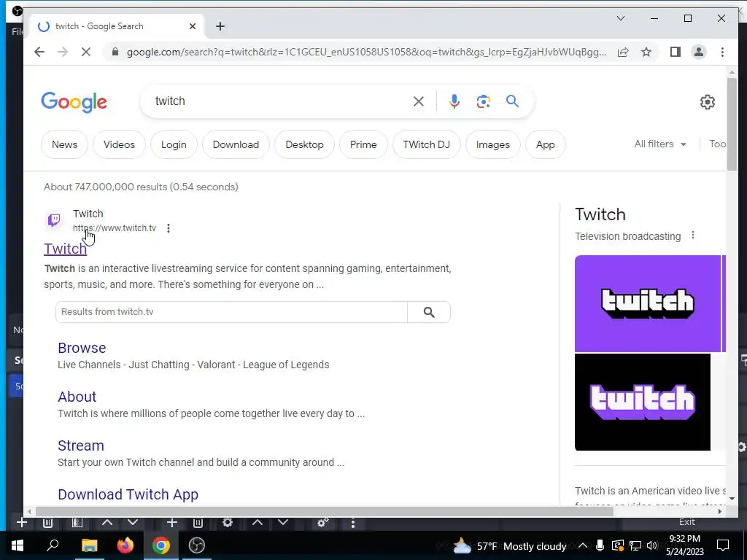The image size is (747, 560).
Task: Stop the page from loading
Action: pos(86,52)
